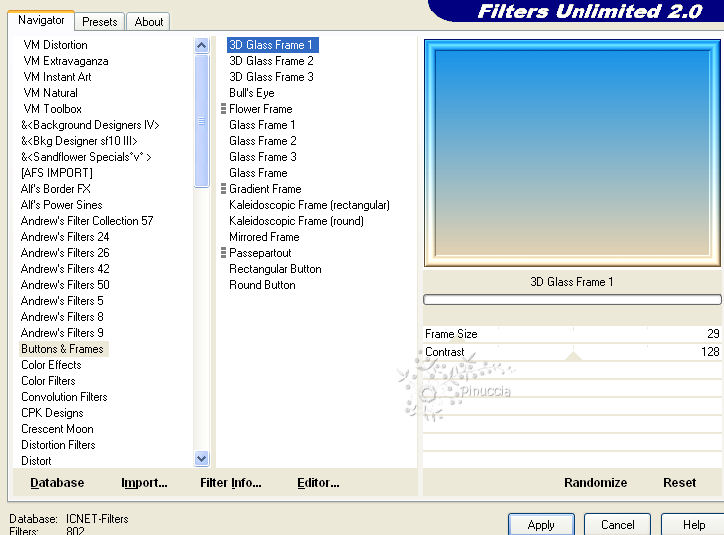Click the category list scrollbar thumb

click(201, 121)
